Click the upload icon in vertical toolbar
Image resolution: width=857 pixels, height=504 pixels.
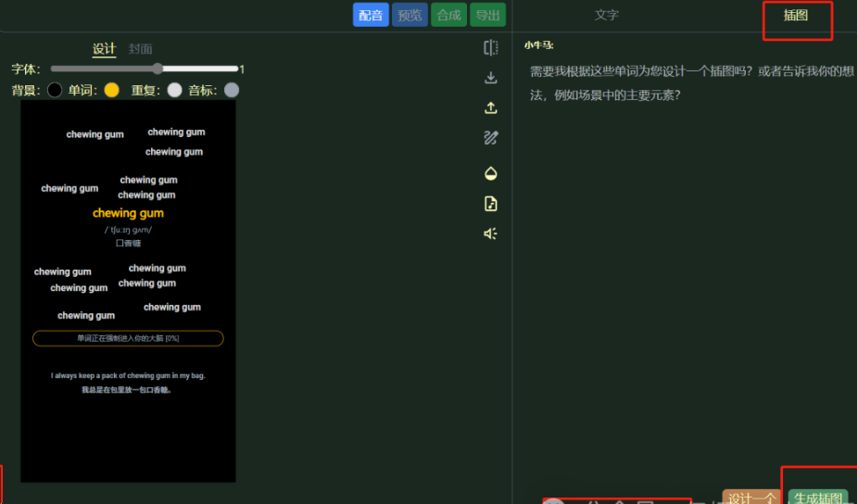point(491,108)
